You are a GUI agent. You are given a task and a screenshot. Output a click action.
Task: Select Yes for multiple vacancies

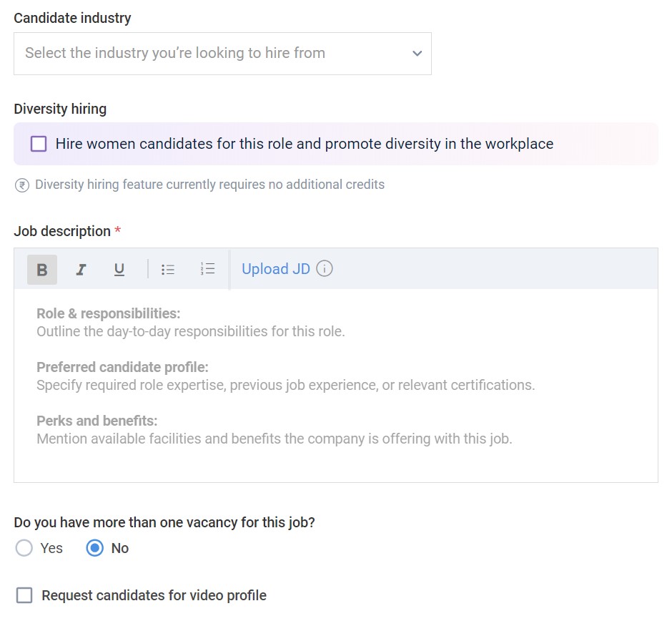coord(24,548)
